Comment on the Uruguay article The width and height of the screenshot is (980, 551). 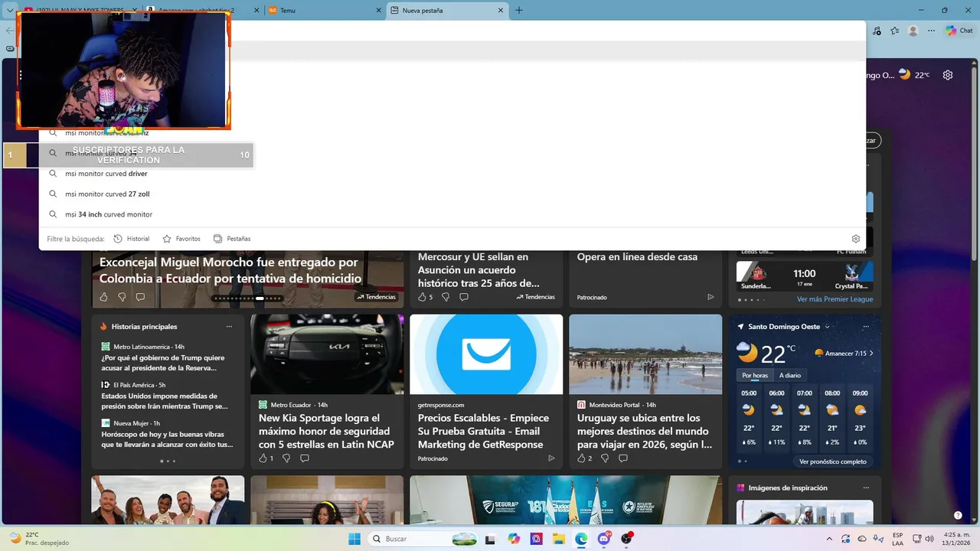click(x=623, y=458)
